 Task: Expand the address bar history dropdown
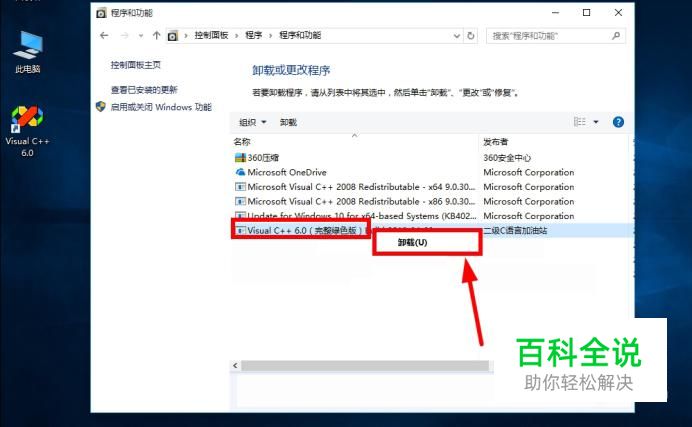(x=457, y=36)
